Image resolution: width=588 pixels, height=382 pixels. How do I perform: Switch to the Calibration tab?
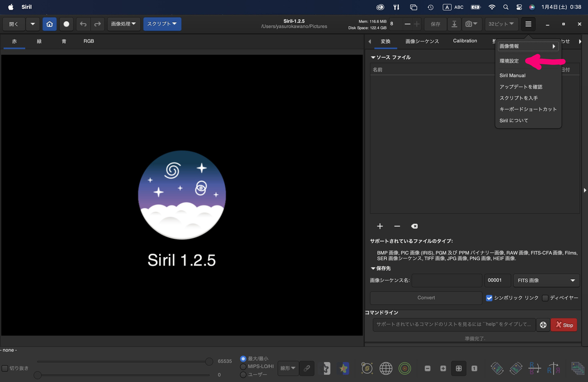[x=465, y=41]
